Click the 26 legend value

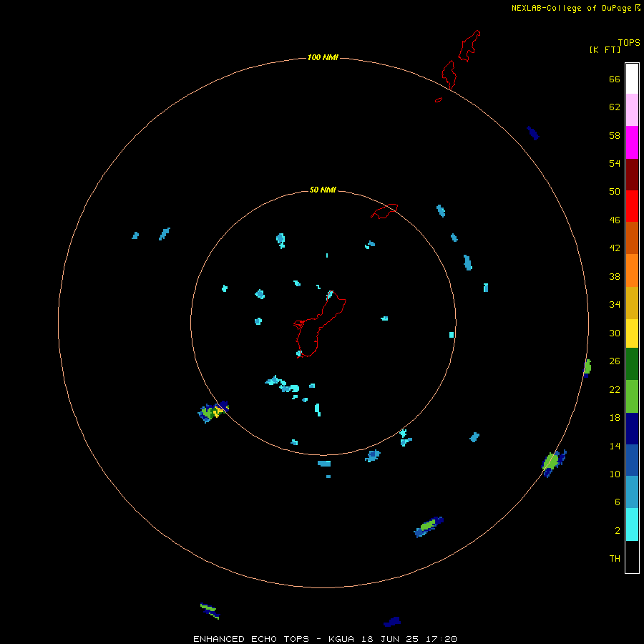(615, 361)
